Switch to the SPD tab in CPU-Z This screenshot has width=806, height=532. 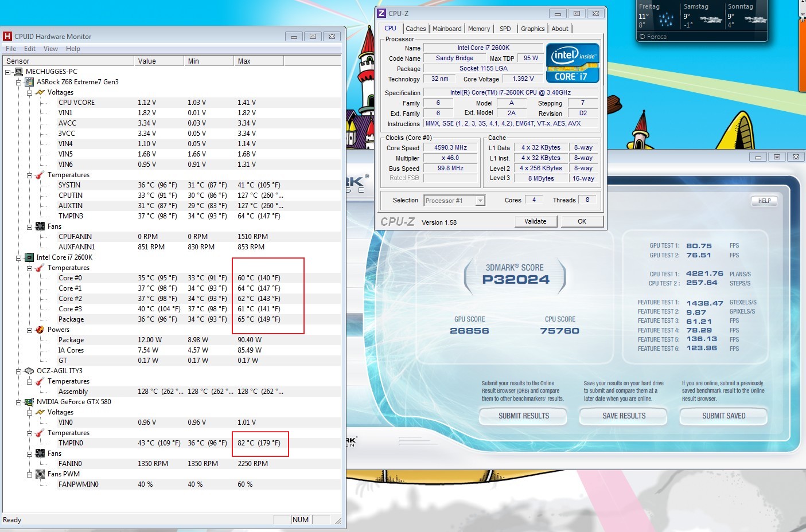(x=505, y=29)
